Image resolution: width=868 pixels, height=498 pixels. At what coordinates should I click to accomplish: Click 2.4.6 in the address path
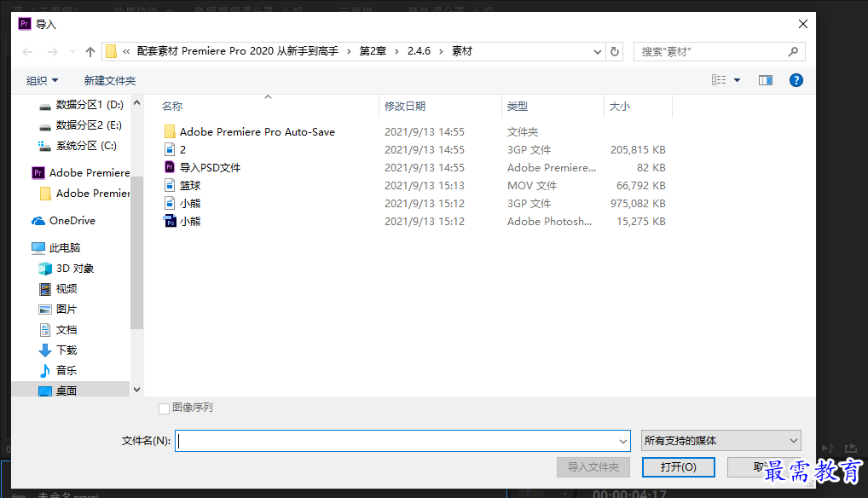(x=419, y=51)
